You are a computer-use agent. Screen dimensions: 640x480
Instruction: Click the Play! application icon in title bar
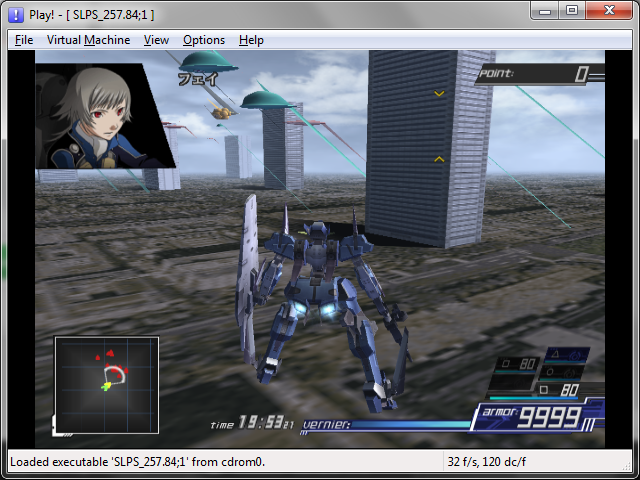tap(16, 15)
